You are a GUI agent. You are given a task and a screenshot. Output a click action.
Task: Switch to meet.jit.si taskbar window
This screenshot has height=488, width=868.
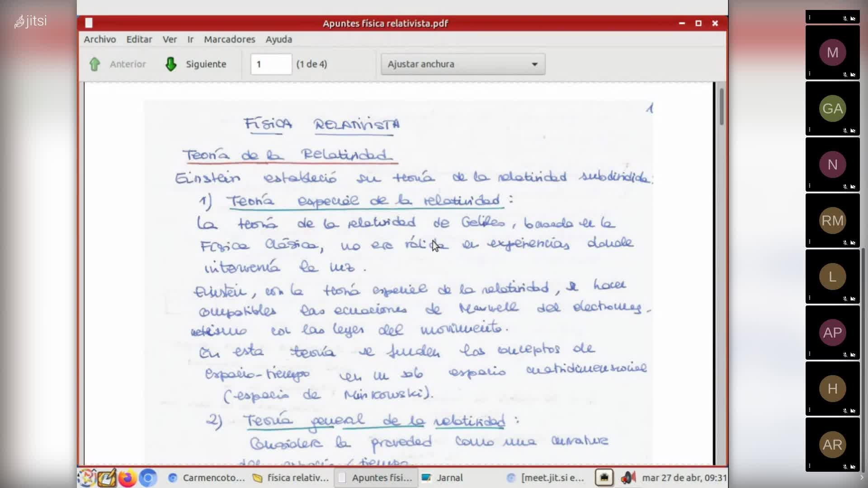click(x=546, y=478)
